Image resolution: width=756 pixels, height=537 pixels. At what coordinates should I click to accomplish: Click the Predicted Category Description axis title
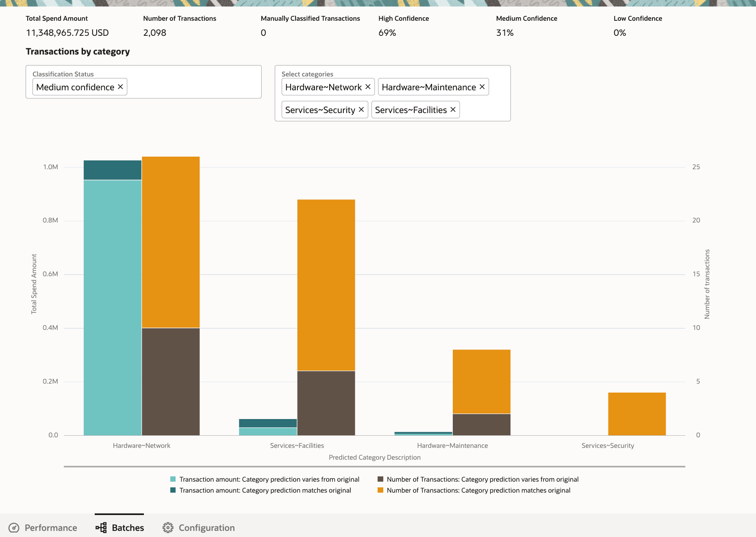point(375,457)
